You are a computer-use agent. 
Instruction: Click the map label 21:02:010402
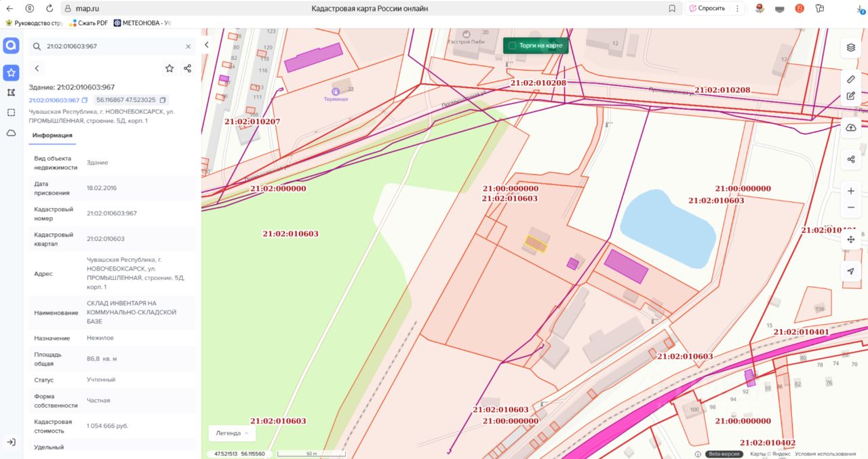click(768, 443)
